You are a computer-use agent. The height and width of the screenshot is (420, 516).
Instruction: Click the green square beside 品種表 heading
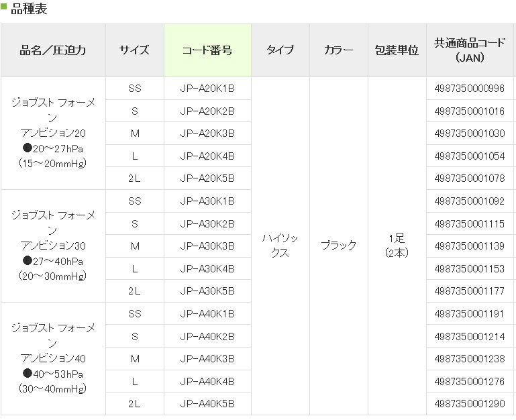point(4,9)
